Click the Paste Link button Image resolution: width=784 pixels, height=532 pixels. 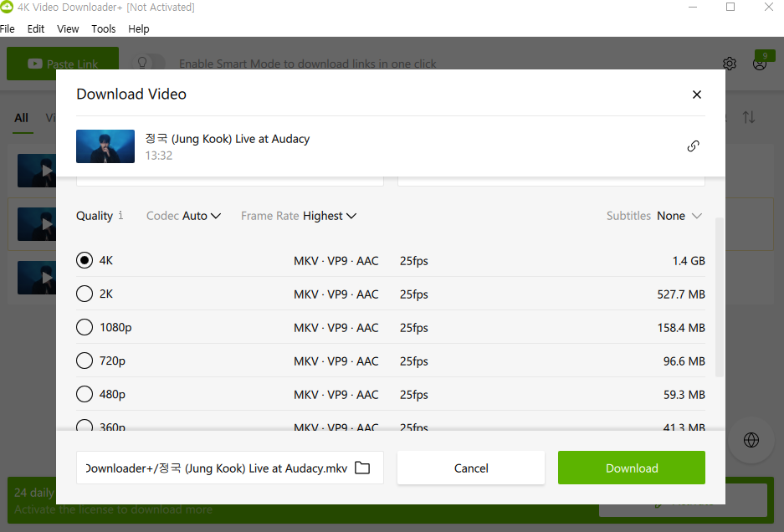coord(63,64)
